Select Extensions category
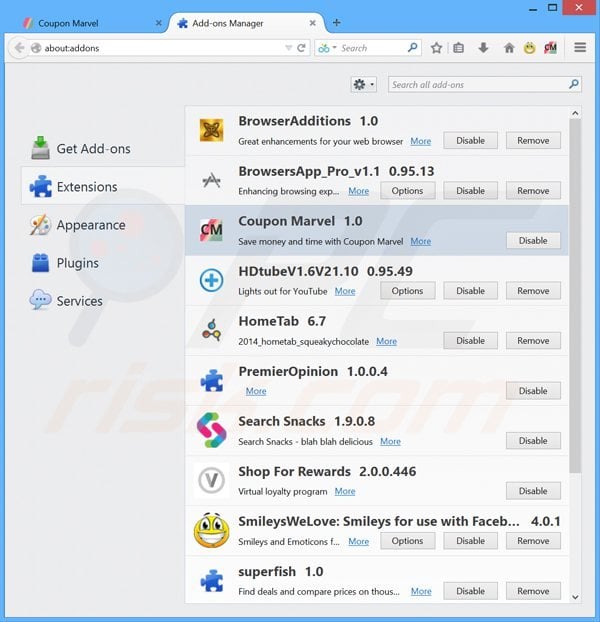Viewport: 600px width, 622px height. [102, 186]
